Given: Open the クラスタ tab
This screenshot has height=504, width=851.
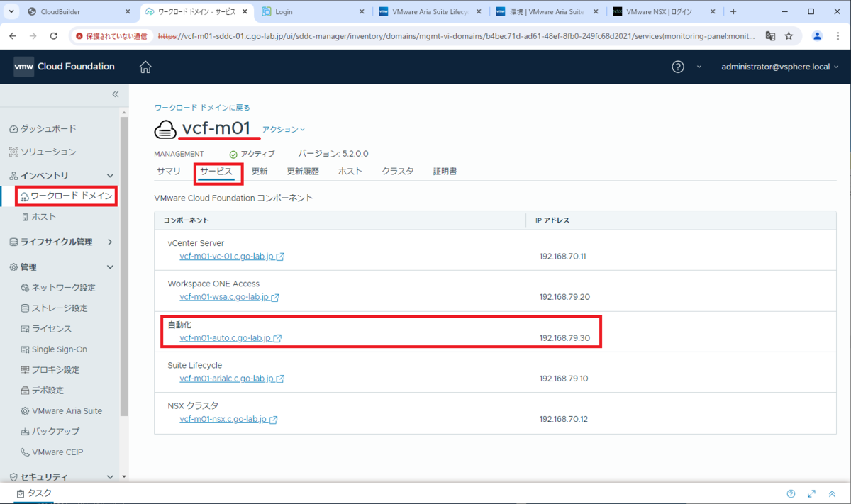Looking at the screenshot, I should pos(398,172).
